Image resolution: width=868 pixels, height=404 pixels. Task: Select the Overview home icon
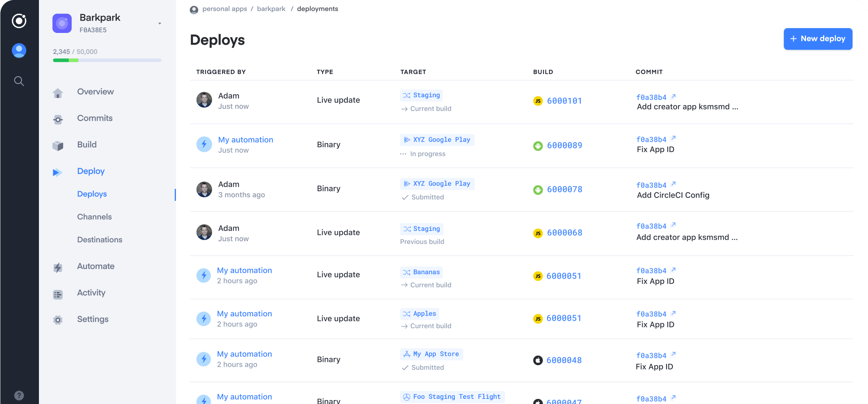(x=58, y=92)
